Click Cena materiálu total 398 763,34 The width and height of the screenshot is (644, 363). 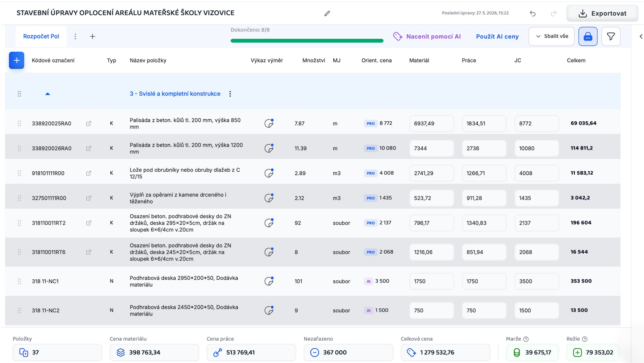(154, 352)
